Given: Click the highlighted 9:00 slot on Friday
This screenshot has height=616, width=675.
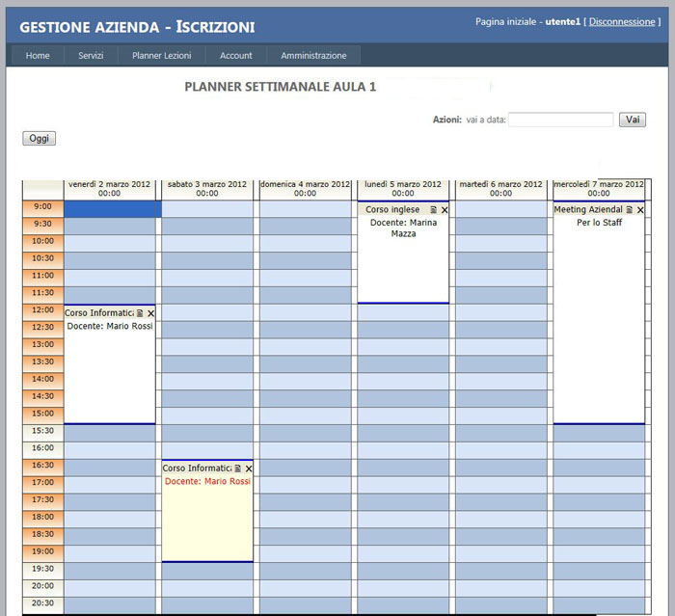Looking at the screenshot, I should (x=113, y=209).
